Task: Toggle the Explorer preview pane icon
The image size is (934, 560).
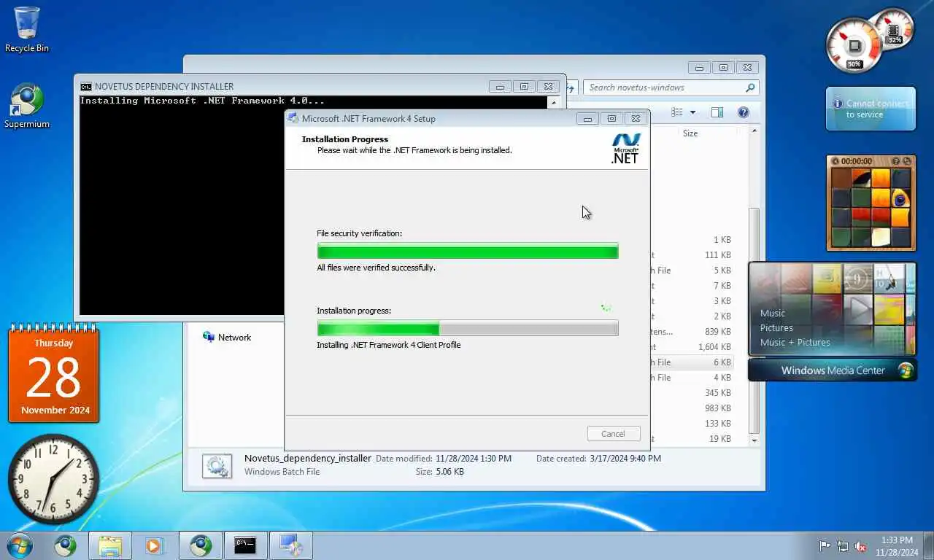Action: coord(717,112)
